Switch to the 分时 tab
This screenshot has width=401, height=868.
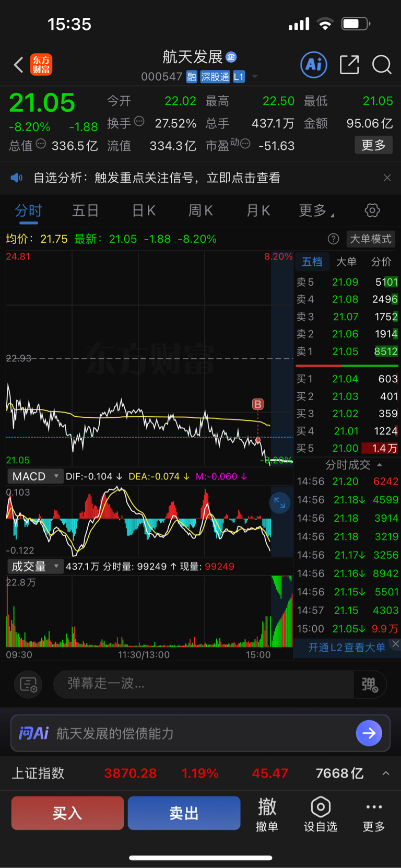28,210
